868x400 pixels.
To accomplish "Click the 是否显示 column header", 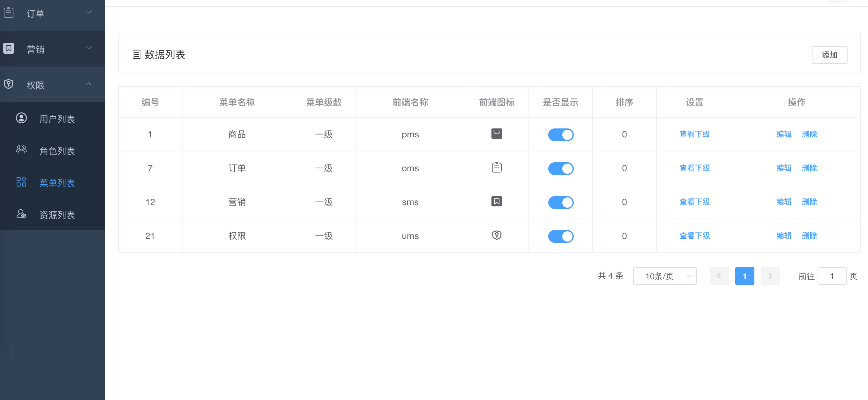I will click(560, 102).
